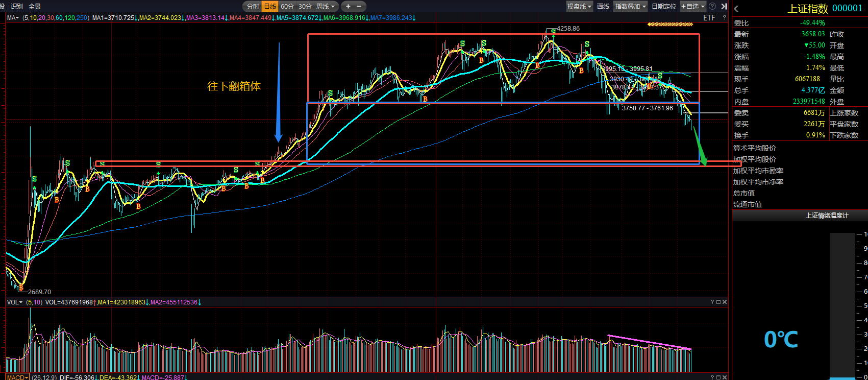Viewport: 868px width, 380px height.
Task: Expand 指数叠加 dropdown
Action: point(631,7)
